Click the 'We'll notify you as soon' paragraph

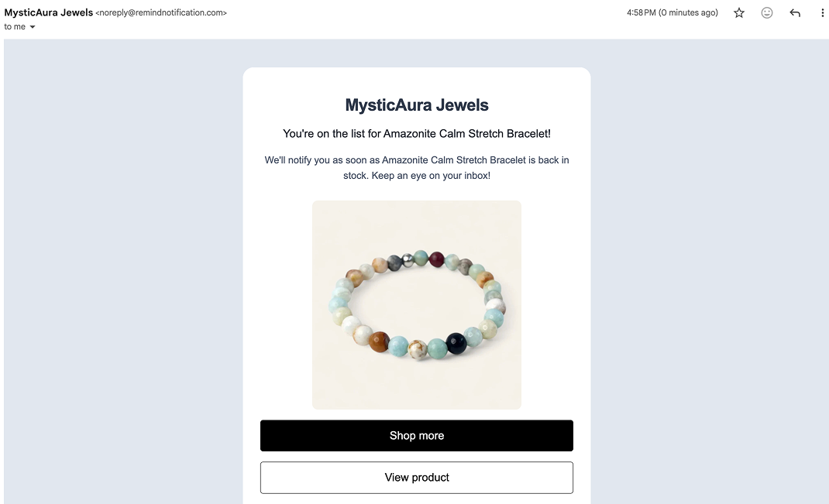417,167
